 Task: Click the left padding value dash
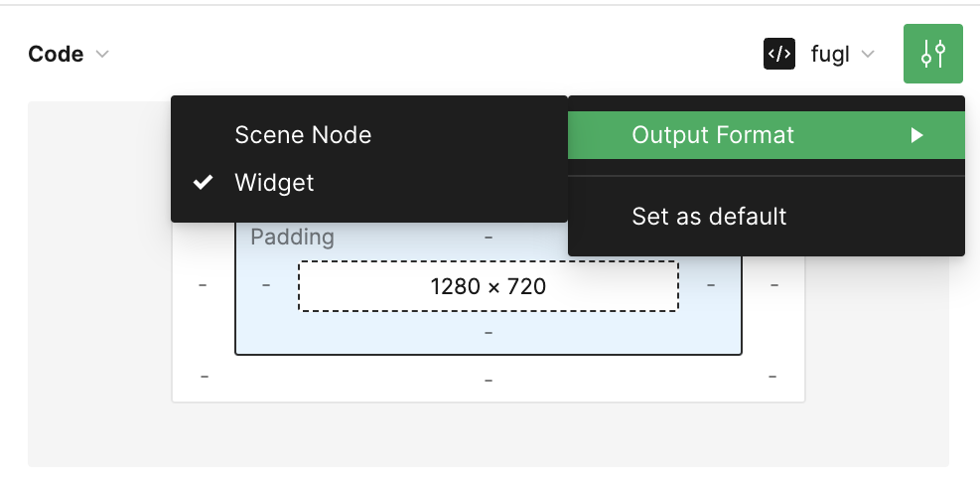pos(266,285)
